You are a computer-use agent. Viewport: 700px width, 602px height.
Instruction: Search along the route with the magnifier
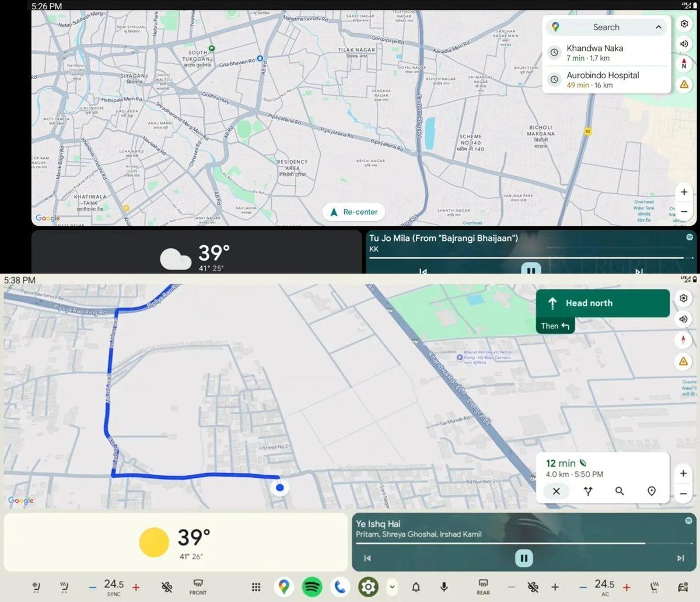[619, 492]
